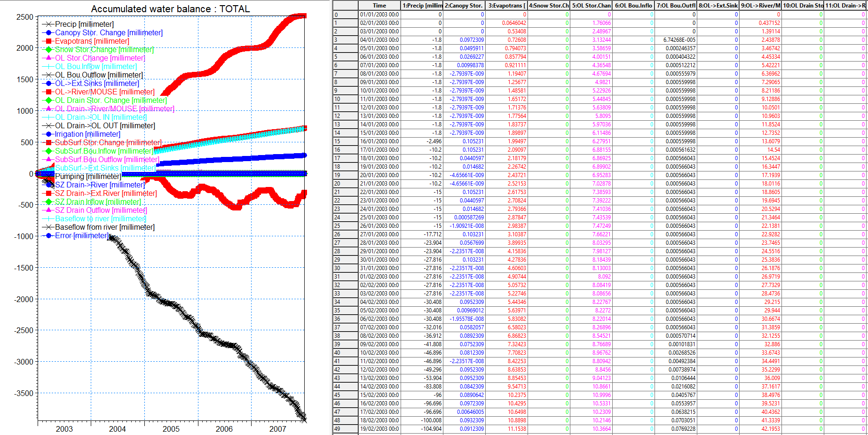
Task: Click the chart title Accumulated water balance
Action: pos(170,9)
